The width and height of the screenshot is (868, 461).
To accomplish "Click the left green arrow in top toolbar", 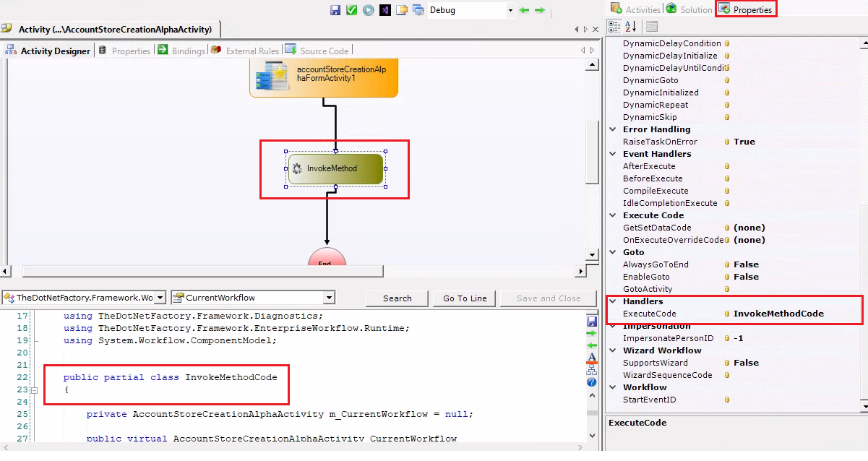I will 524,10.
